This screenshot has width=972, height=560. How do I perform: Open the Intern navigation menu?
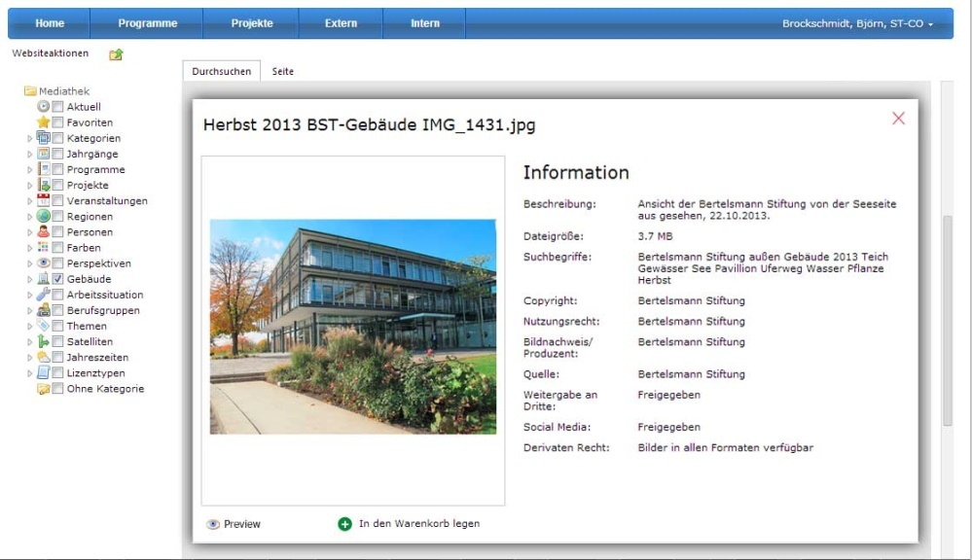click(x=424, y=23)
